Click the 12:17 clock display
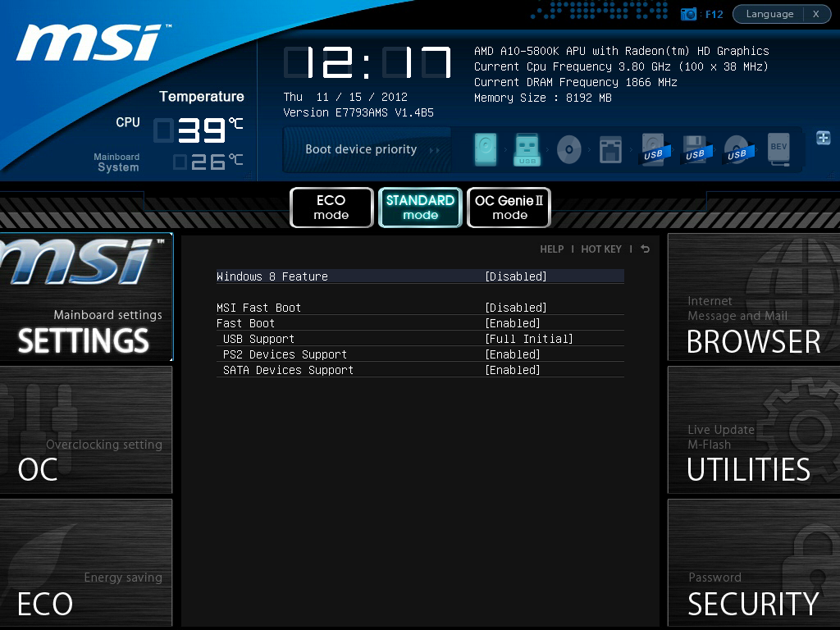 point(367,62)
